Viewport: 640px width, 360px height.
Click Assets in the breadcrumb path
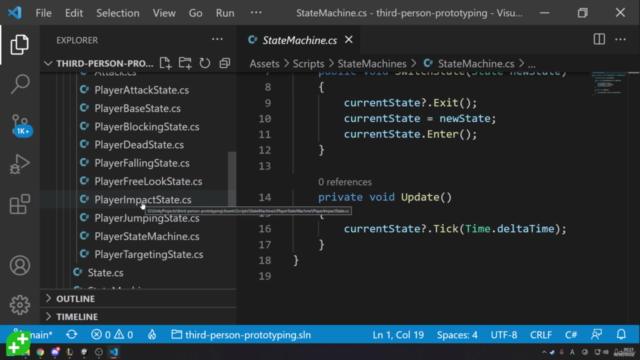click(264, 64)
